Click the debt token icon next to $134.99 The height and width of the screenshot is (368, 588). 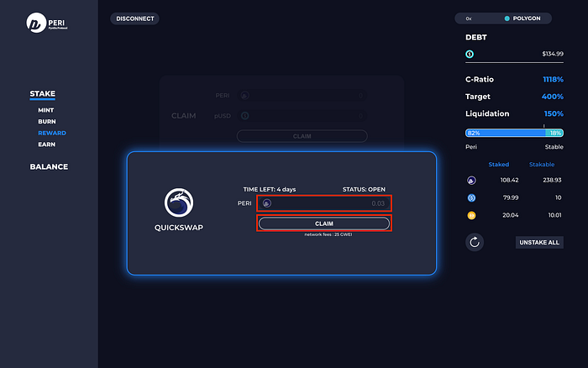point(470,55)
